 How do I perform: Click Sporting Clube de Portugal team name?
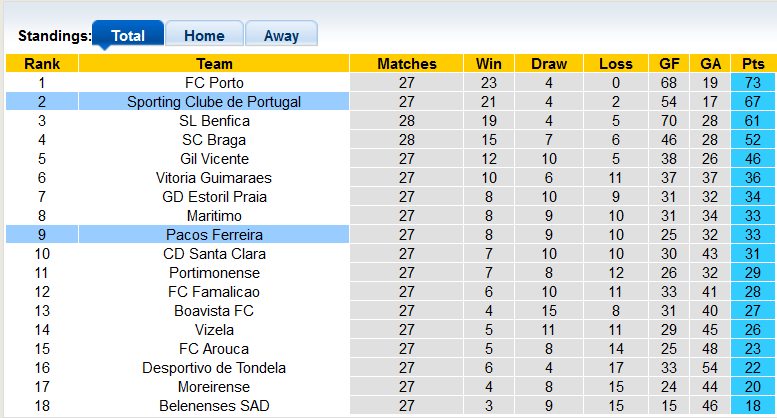point(214,102)
